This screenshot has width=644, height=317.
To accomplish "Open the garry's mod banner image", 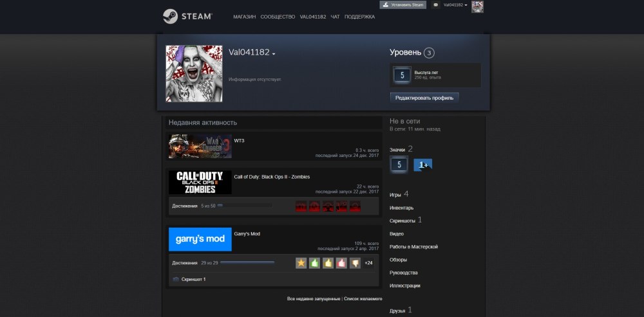I will pyautogui.click(x=200, y=239).
